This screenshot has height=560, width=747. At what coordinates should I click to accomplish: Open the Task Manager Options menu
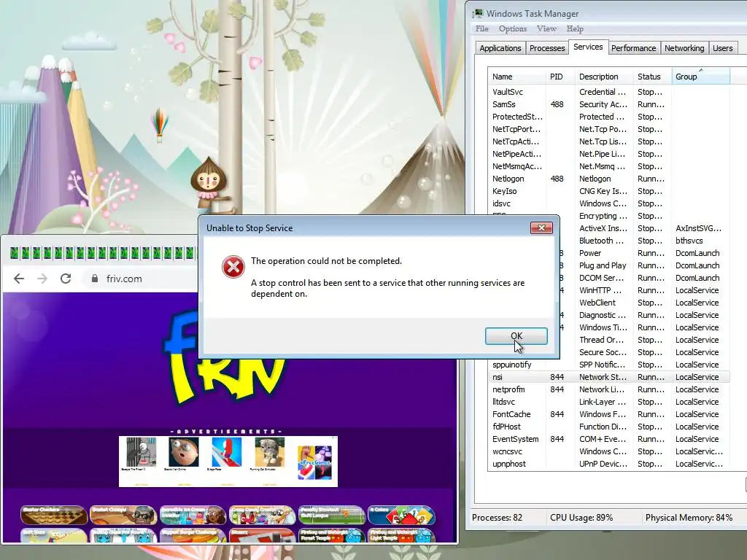513,28
